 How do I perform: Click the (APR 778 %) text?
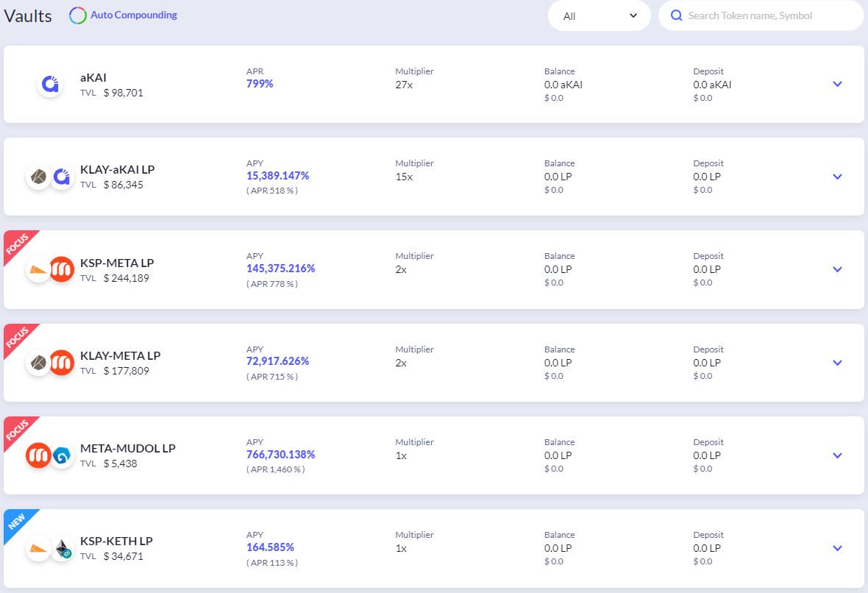coord(272,283)
